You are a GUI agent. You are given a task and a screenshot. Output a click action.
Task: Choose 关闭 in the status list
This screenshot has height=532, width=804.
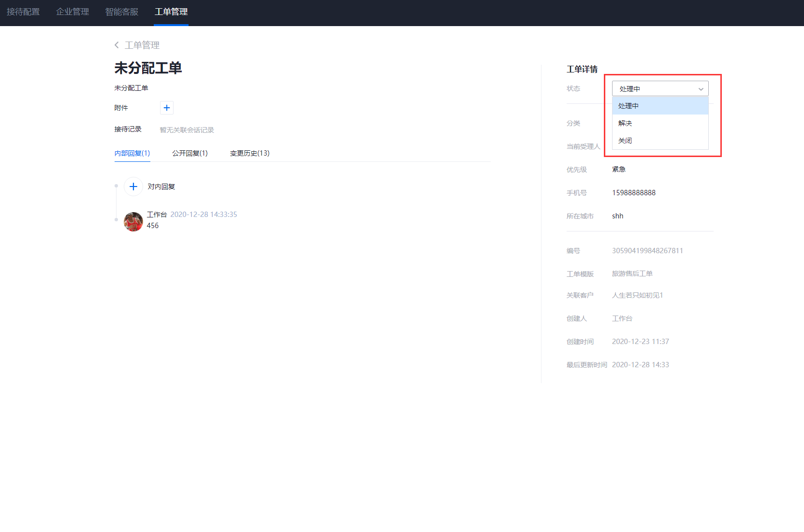[x=660, y=141]
